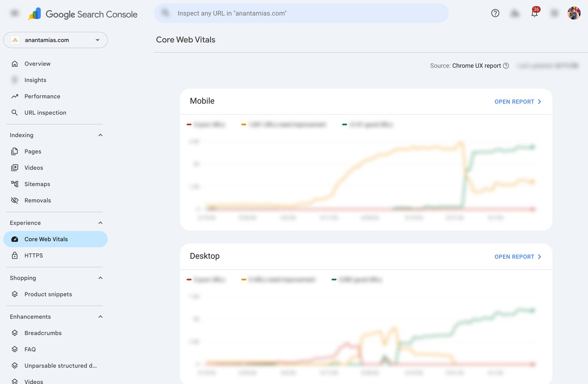Click the Videos icon under Indexing

(x=15, y=168)
